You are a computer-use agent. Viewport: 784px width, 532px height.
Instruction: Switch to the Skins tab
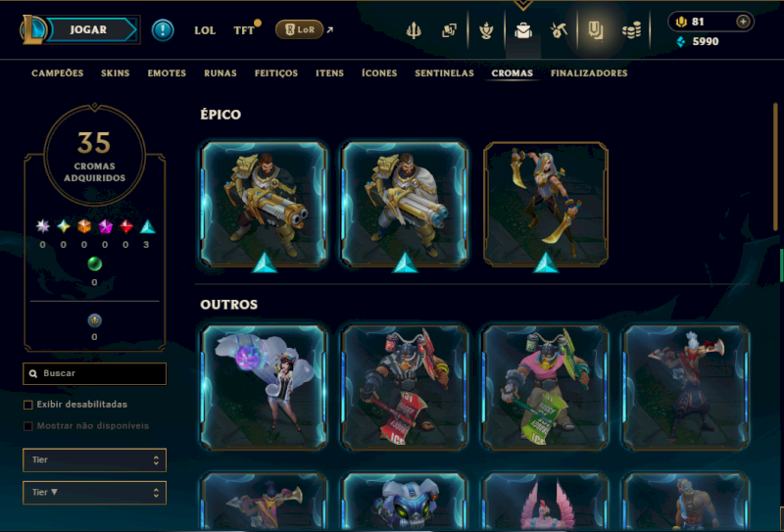coord(115,73)
